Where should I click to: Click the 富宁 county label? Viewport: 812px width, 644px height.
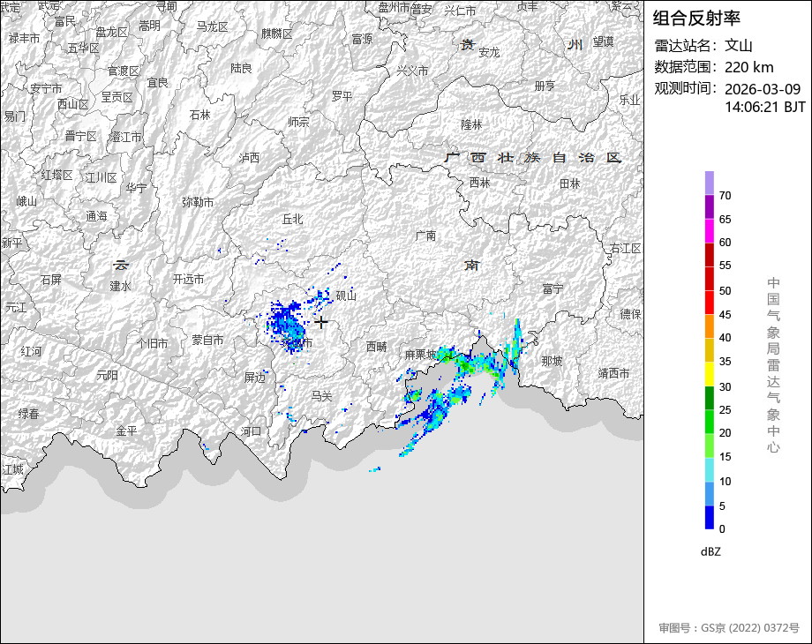click(x=553, y=288)
